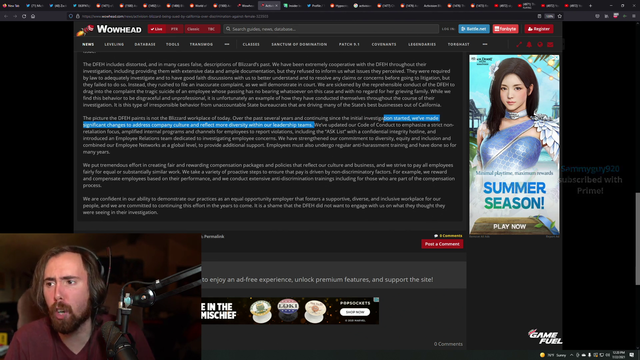Go to the browser Home page

pos(33,16)
